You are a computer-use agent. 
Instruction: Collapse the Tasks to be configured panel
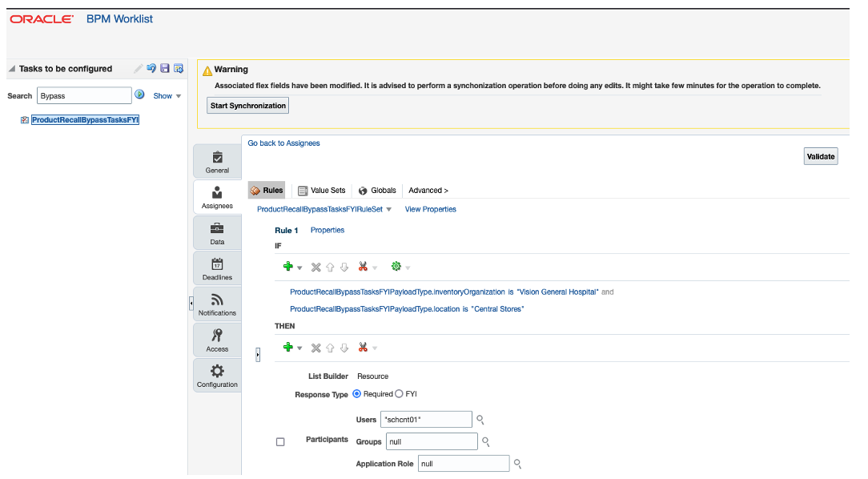click(12, 69)
